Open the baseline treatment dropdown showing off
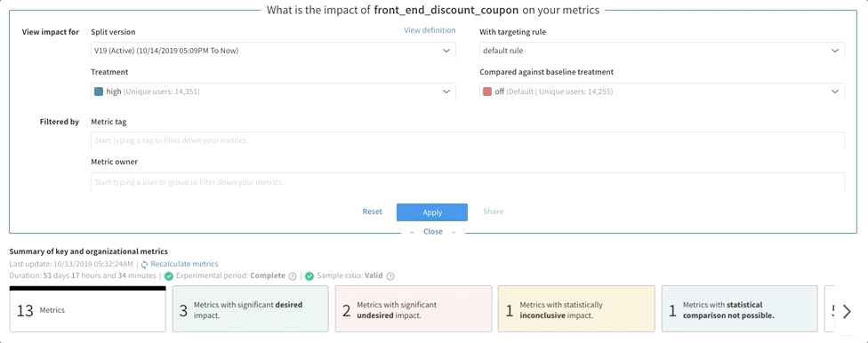Viewport: 868px width, 343px height. point(662,92)
